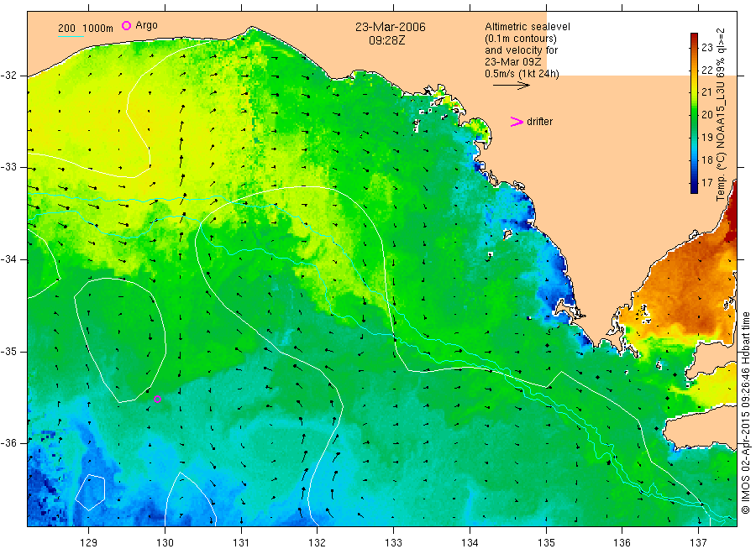Click the cyan depth contour legend line
Image resolution: width=756 pixels, height=554 pixels.
71,36
